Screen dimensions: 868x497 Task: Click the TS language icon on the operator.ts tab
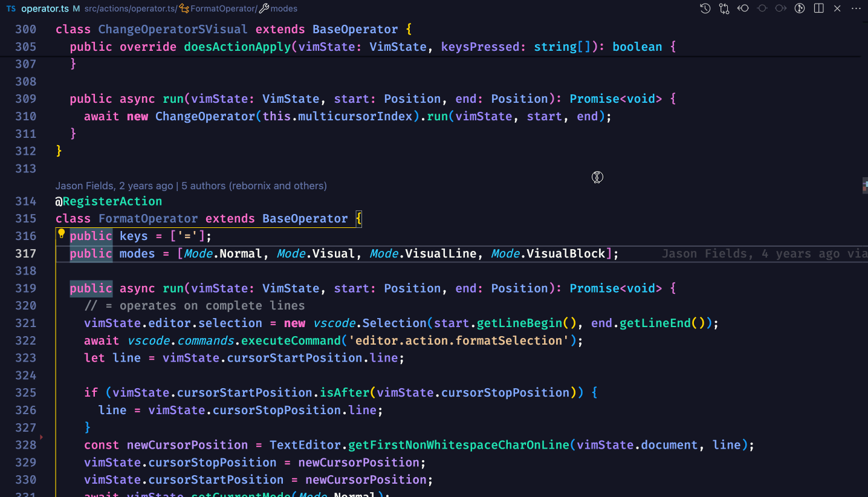coord(10,8)
